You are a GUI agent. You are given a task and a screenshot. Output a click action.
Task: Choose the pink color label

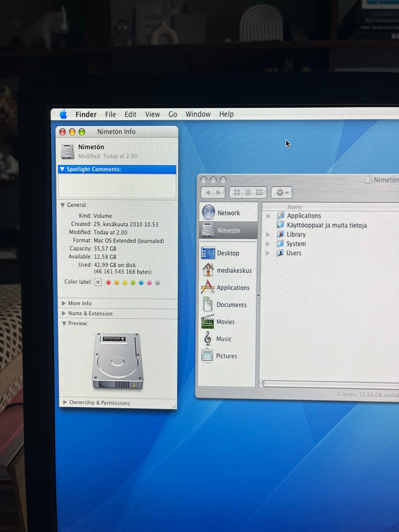[149, 283]
